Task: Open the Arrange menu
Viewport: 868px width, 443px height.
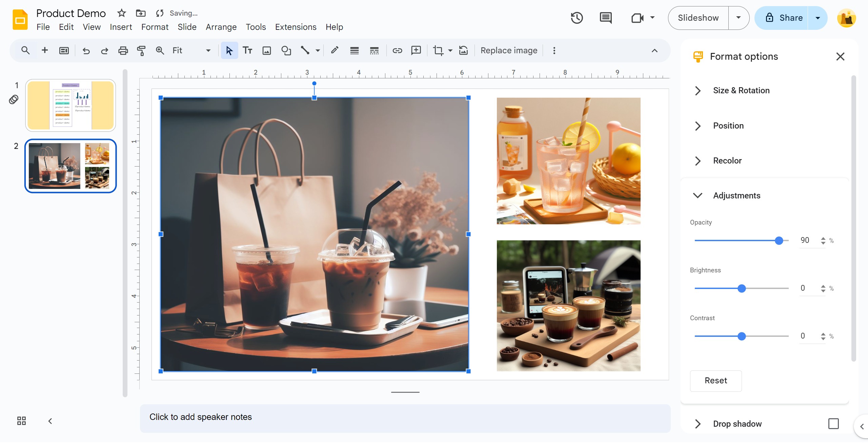Action: tap(221, 27)
